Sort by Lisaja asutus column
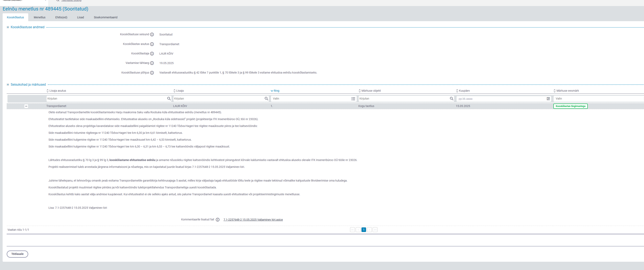Image resolution: width=644 pixels, height=270 pixels. [x=56, y=91]
